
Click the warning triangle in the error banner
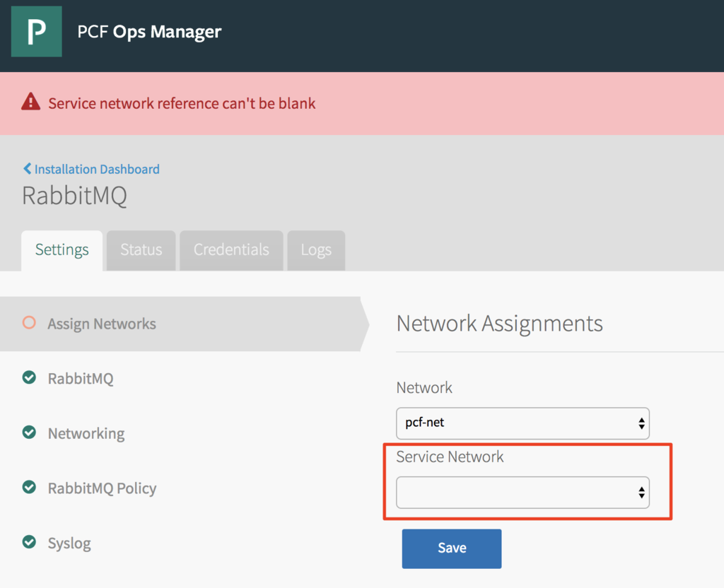[x=30, y=102]
